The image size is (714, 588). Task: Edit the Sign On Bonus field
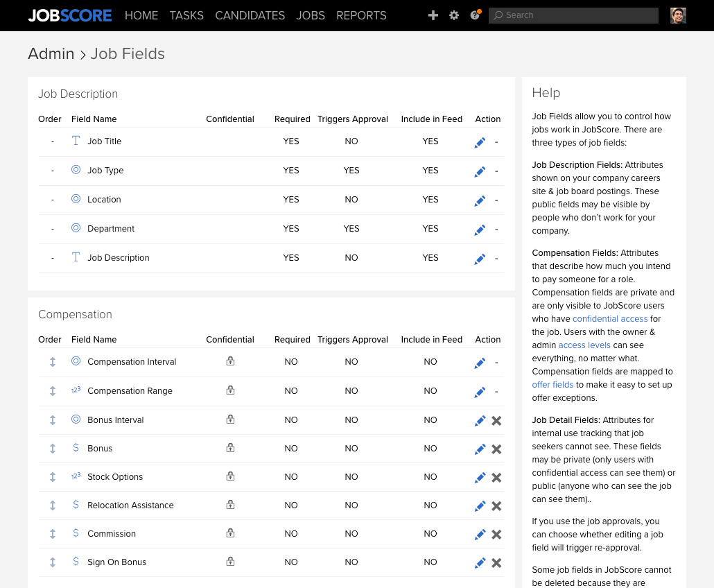[480, 563]
